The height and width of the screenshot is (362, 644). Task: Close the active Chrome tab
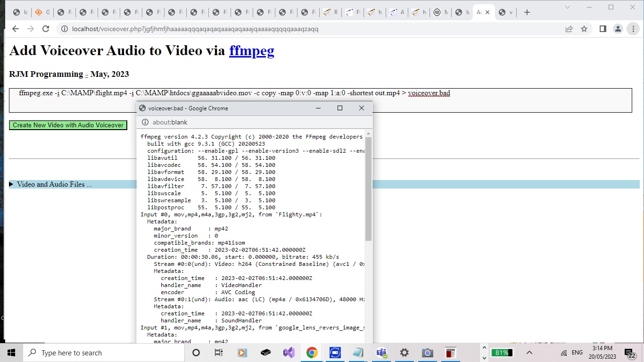487,12
